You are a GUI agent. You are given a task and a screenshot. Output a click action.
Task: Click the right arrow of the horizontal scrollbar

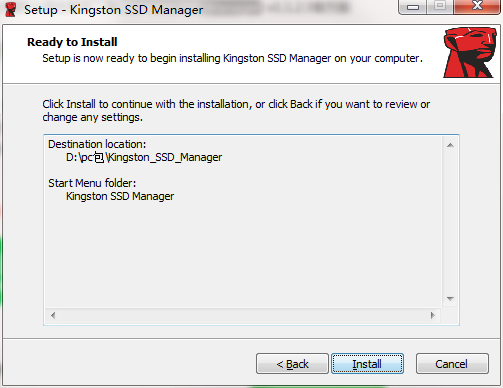[x=433, y=315]
